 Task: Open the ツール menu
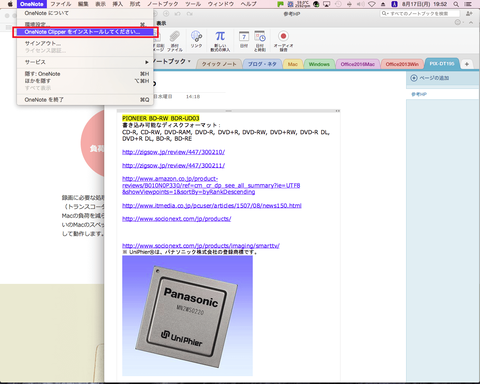click(193, 4)
